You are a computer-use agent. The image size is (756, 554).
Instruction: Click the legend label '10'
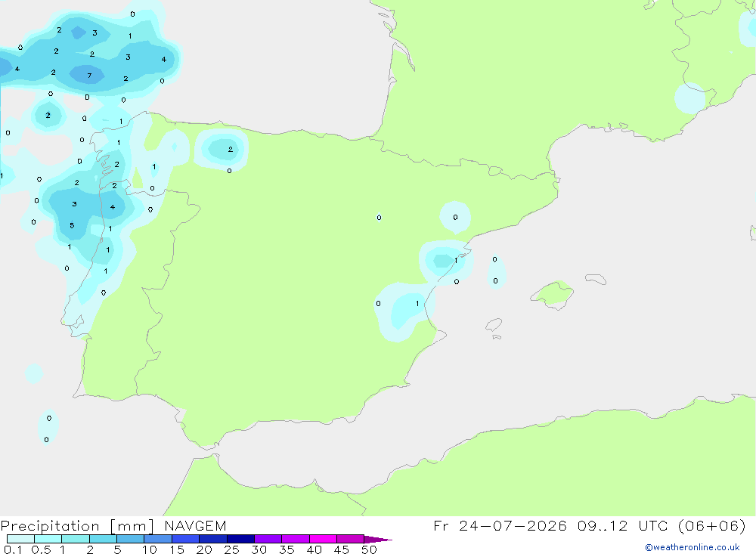[150, 549]
